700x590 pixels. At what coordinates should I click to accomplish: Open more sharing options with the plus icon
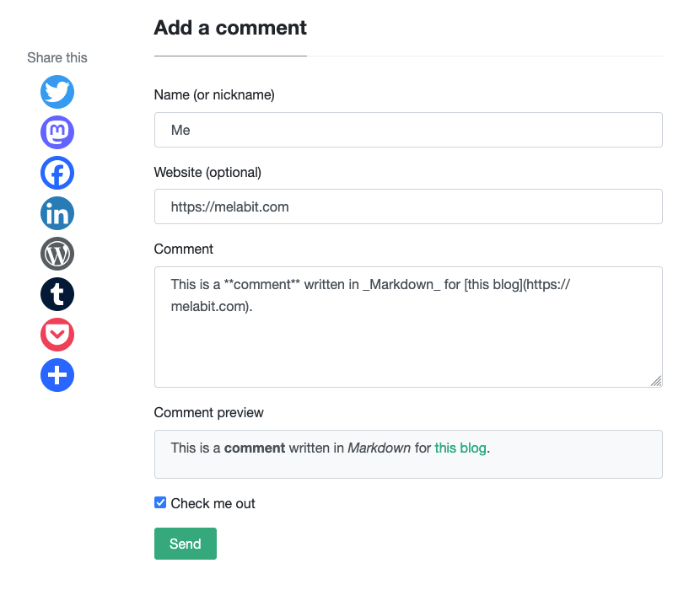coord(57,375)
